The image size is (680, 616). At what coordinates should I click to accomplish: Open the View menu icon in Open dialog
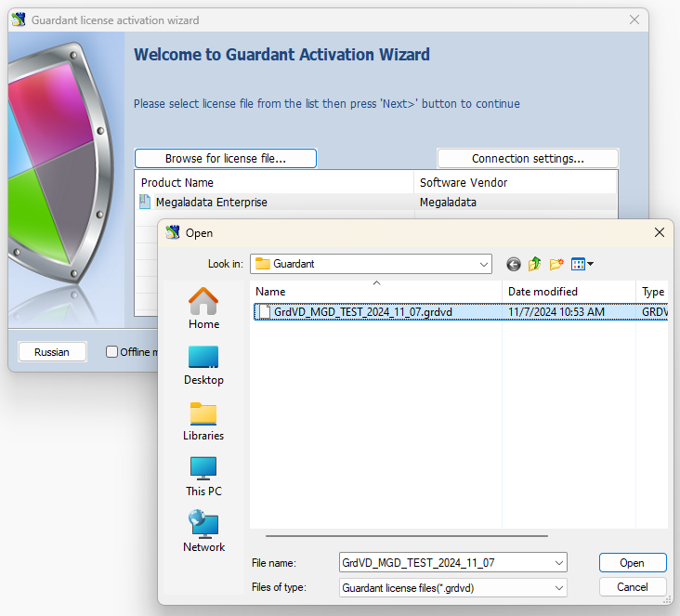(x=582, y=264)
